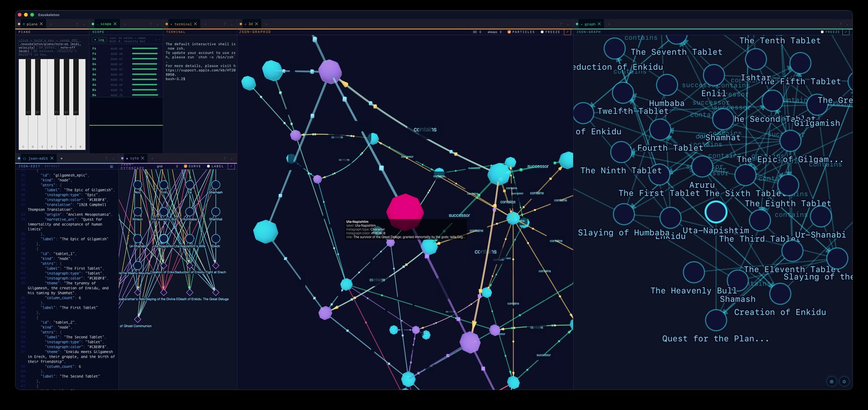Open the json-edit hamburger menu

pos(111,166)
